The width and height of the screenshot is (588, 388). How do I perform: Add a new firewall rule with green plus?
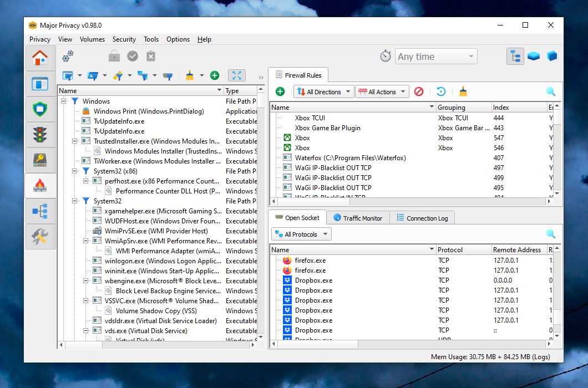pos(280,91)
